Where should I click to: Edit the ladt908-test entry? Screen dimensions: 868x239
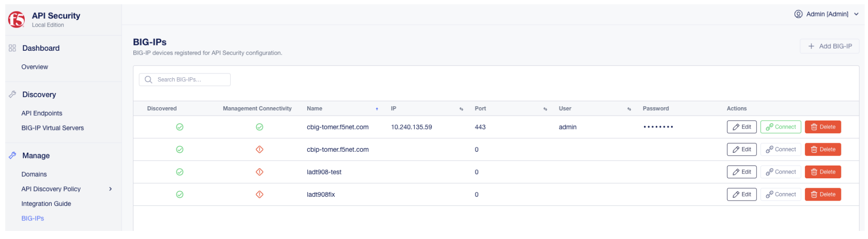(742, 172)
